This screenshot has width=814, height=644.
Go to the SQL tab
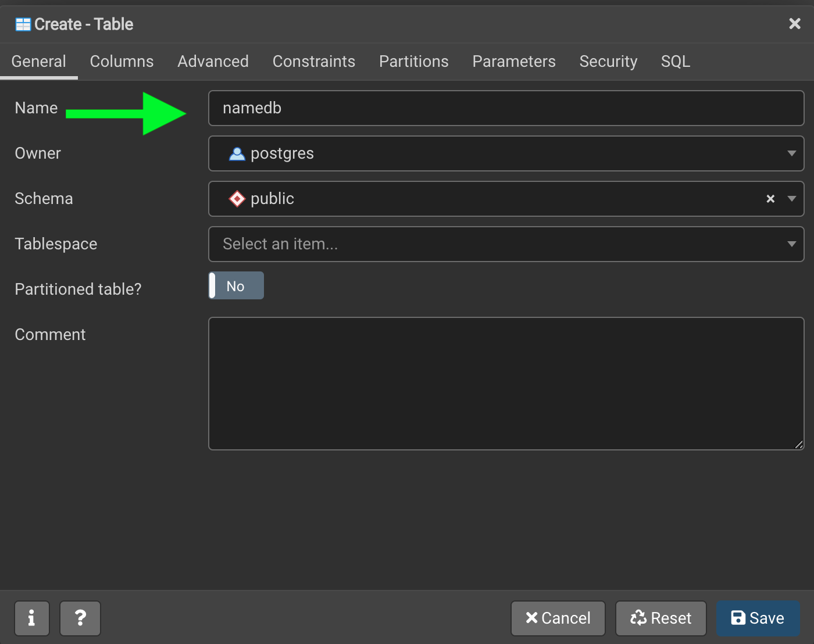pos(675,62)
